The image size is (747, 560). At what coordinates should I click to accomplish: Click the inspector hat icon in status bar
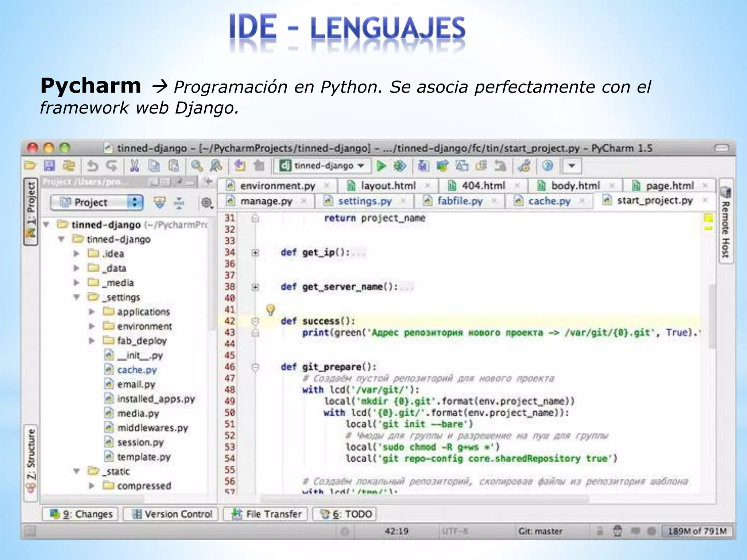(x=618, y=531)
